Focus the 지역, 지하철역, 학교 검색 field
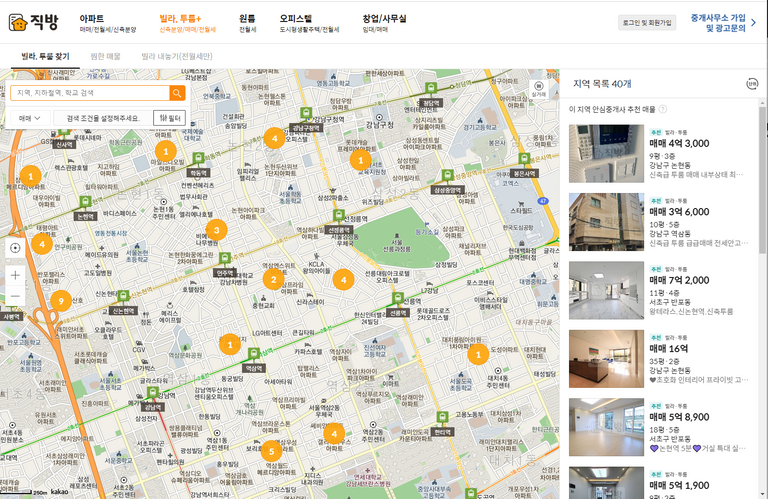Screen dimensions: 768x499 pos(91,93)
